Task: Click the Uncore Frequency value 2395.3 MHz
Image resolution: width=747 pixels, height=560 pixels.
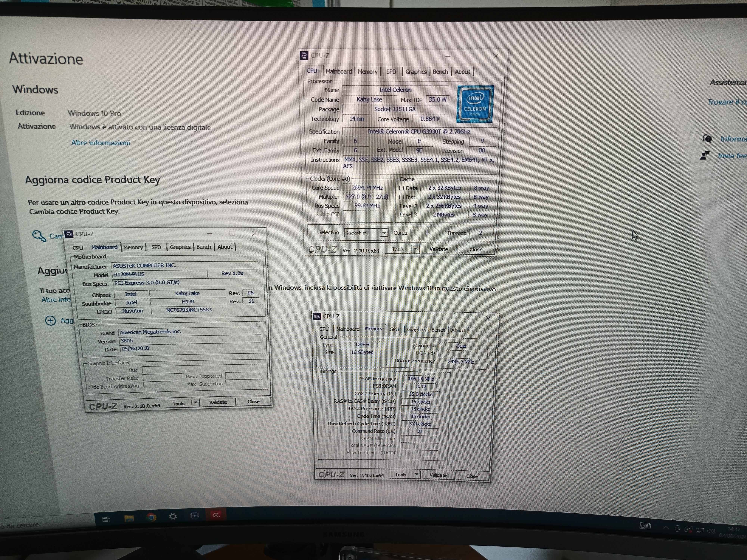Action: click(461, 362)
